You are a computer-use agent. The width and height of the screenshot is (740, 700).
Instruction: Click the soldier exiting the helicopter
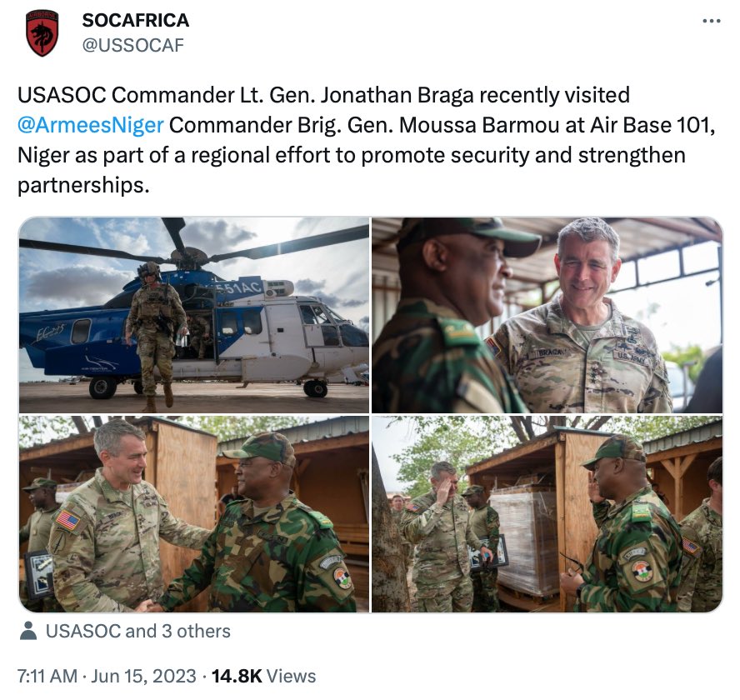(x=155, y=335)
